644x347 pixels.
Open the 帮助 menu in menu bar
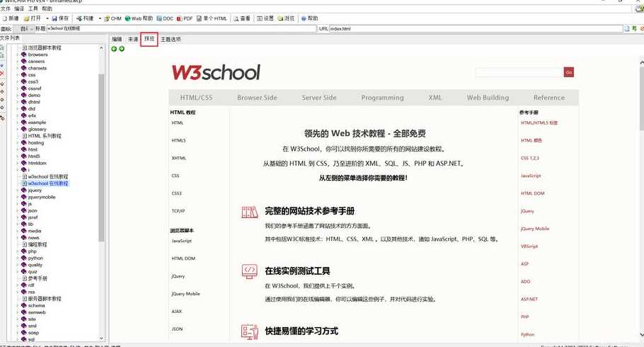tap(47, 8)
